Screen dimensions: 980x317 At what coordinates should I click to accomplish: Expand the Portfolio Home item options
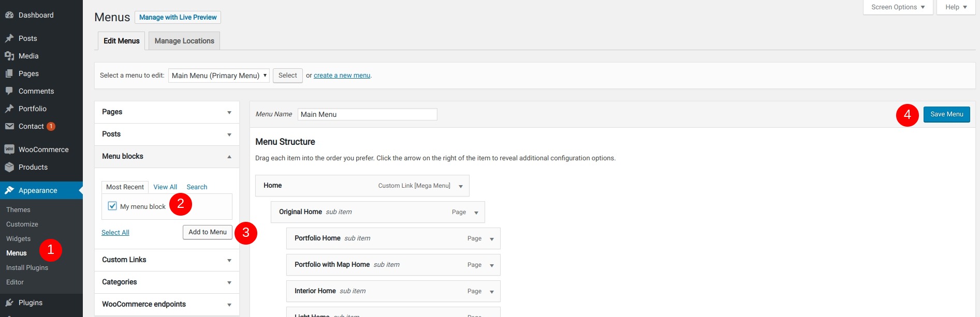492,239
